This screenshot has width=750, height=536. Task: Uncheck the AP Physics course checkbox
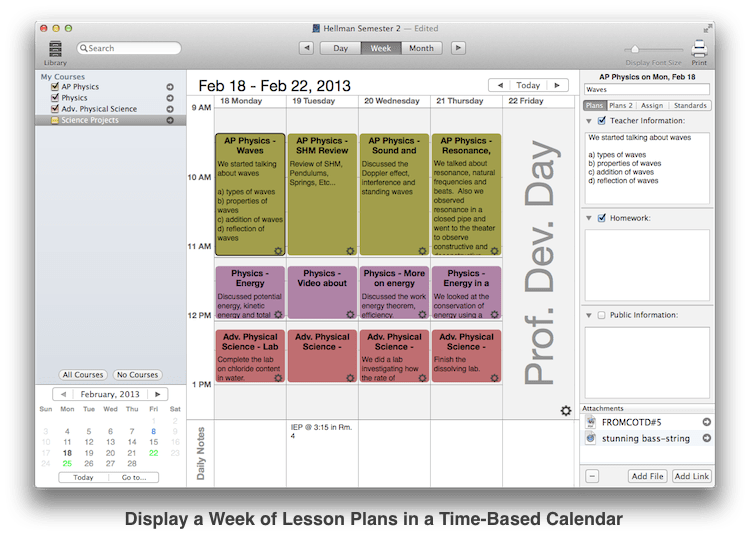click(x=55, y=87)
